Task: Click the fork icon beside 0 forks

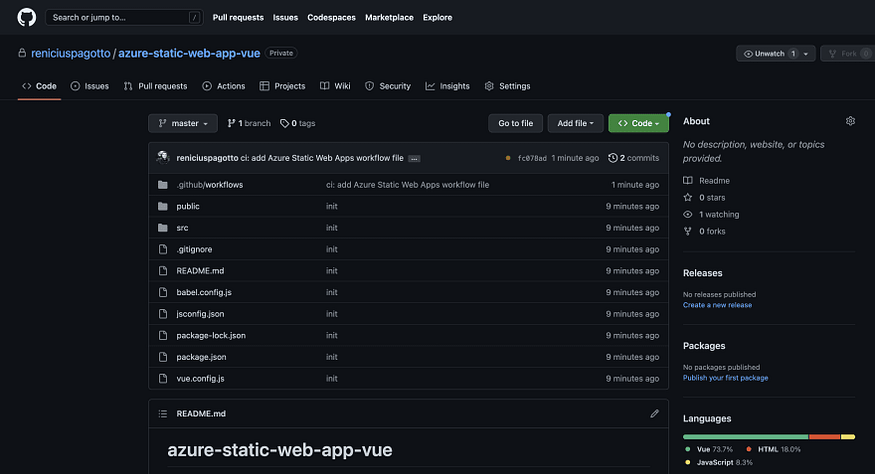Action: click(x=688, y=231)
